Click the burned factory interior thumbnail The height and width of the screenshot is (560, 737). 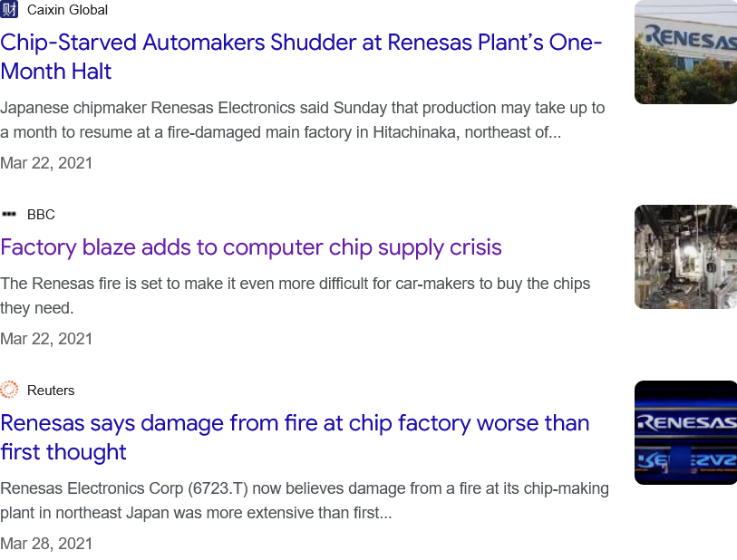coord(685,256)
